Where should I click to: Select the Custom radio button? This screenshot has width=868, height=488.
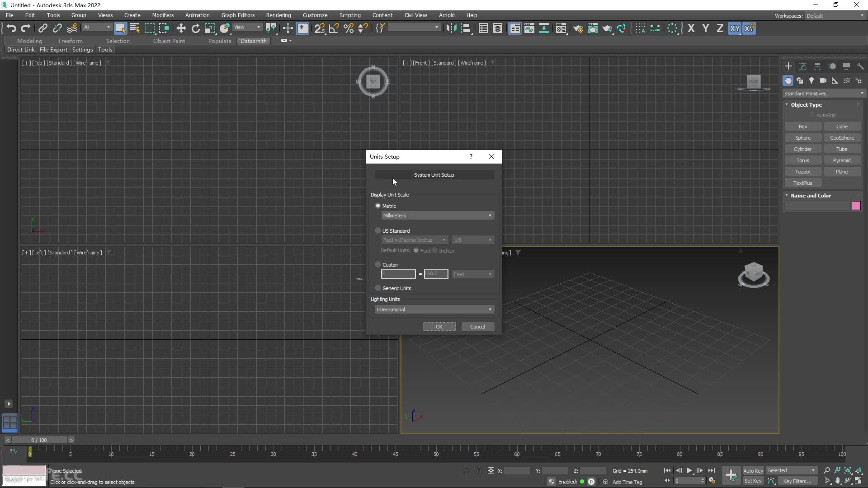click(378, 264)
